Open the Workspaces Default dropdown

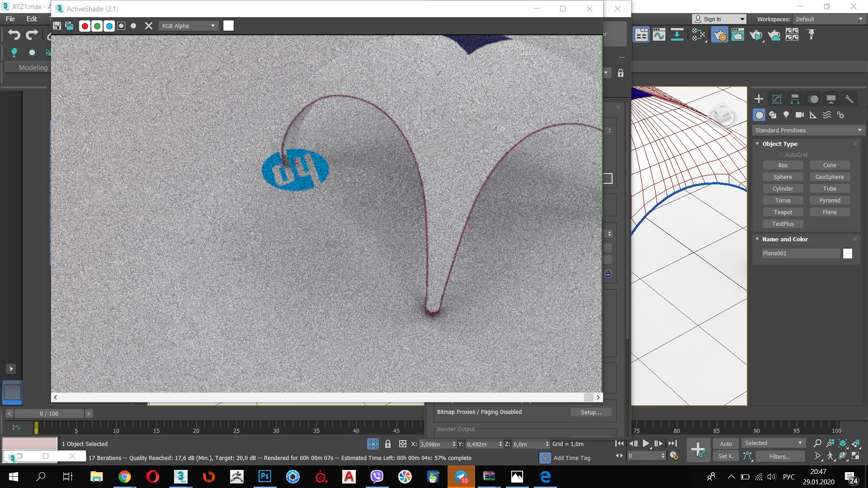829,19
